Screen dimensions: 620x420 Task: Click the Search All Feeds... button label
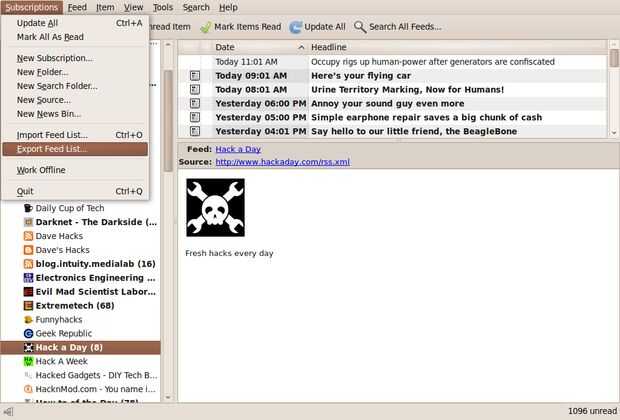pyautogui.click(x=405, y=27)
